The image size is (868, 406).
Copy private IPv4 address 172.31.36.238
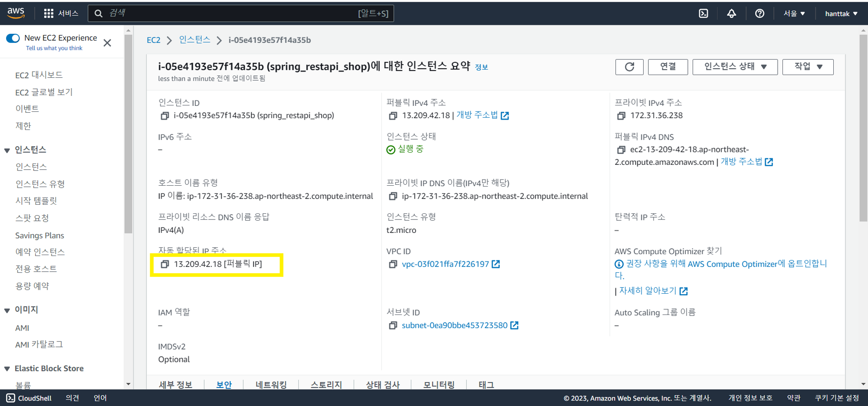(x=621, y=116)
